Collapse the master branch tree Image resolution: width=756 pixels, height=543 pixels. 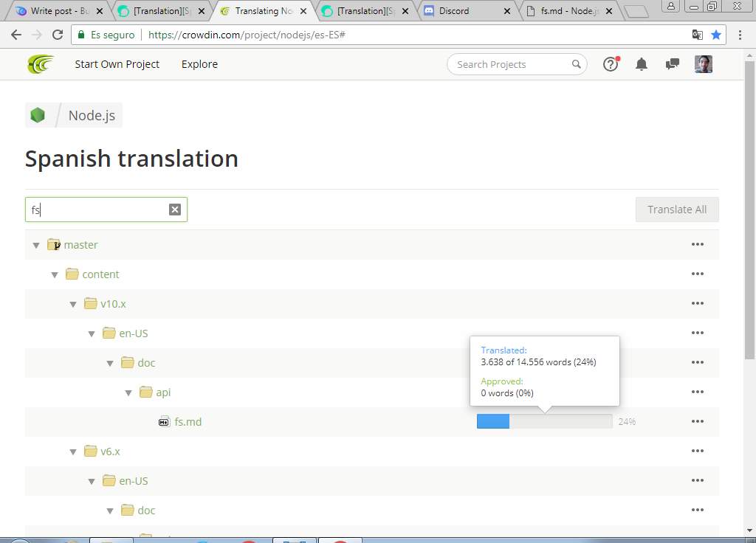36,245
